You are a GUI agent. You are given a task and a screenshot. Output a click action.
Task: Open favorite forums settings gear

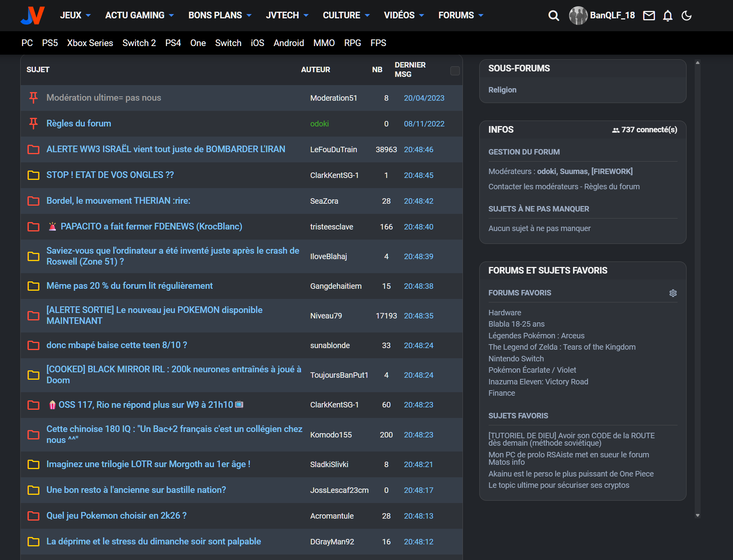673,293
